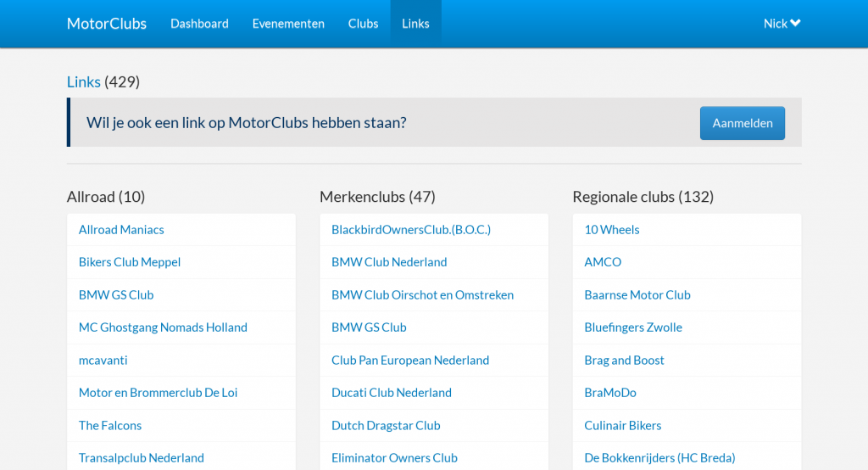868x470 pixels.
Task: Open Motor en Brommerclub De Loi
Action: coord(158,393)
